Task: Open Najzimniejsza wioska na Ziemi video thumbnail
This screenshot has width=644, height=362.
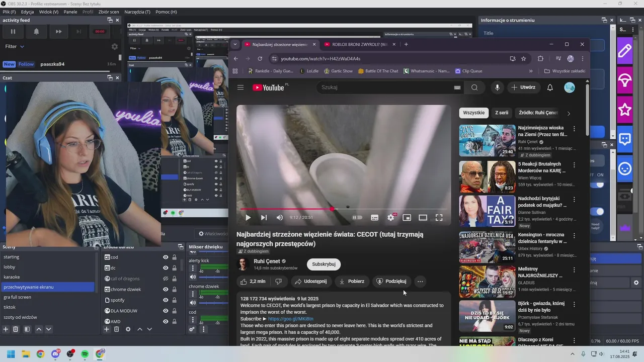Action: pos(487,140)
